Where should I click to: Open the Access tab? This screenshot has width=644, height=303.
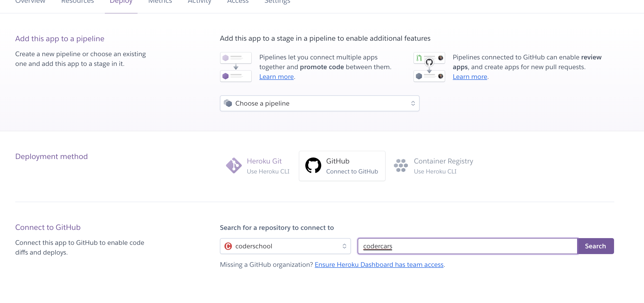click(238, 2)
